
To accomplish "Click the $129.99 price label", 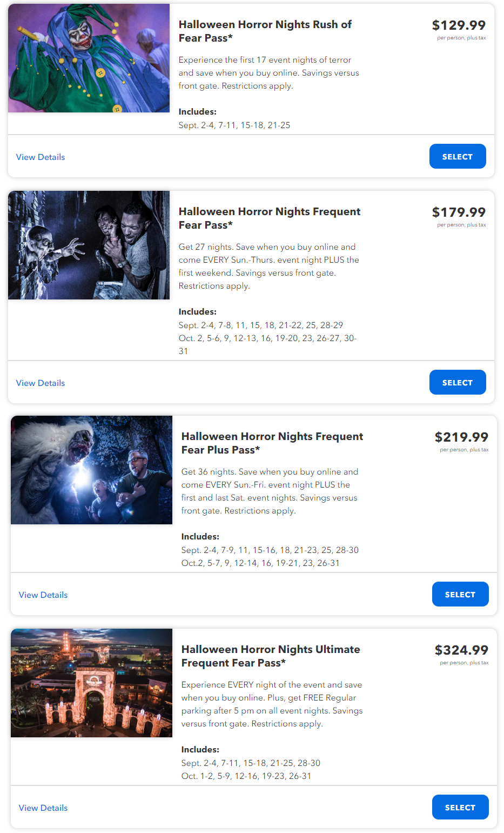I will point(459,25).
